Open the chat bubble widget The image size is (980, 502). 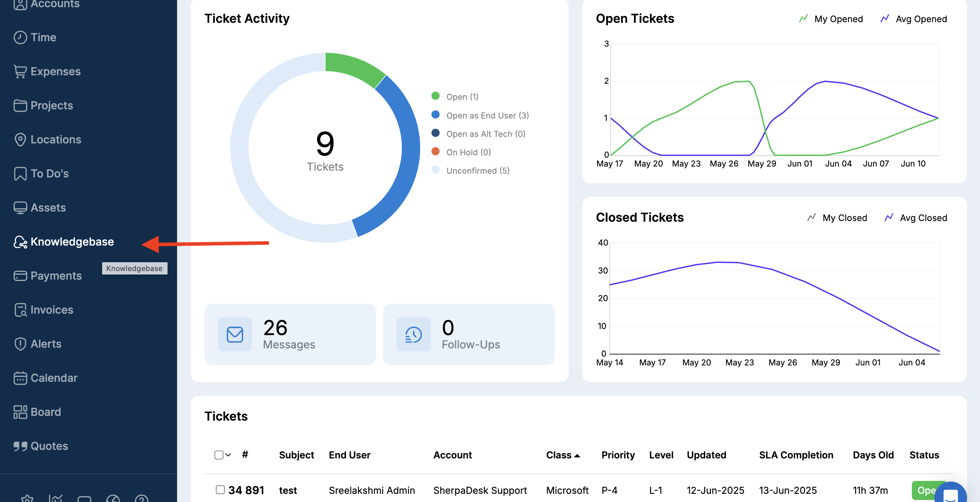tap(950, 495)
